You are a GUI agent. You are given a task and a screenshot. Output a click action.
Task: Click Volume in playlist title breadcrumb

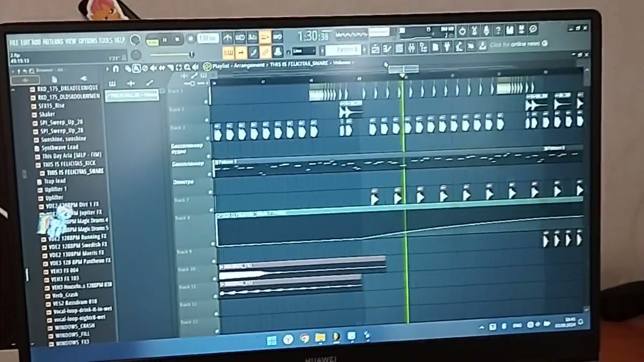[342, 63]
